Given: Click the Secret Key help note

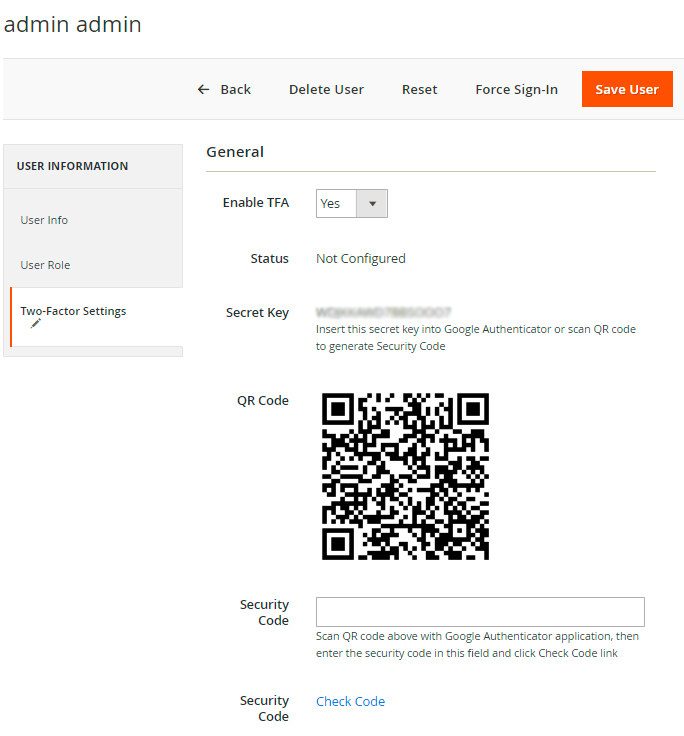Looking at the screenshot, I should (x=475, y=338).
